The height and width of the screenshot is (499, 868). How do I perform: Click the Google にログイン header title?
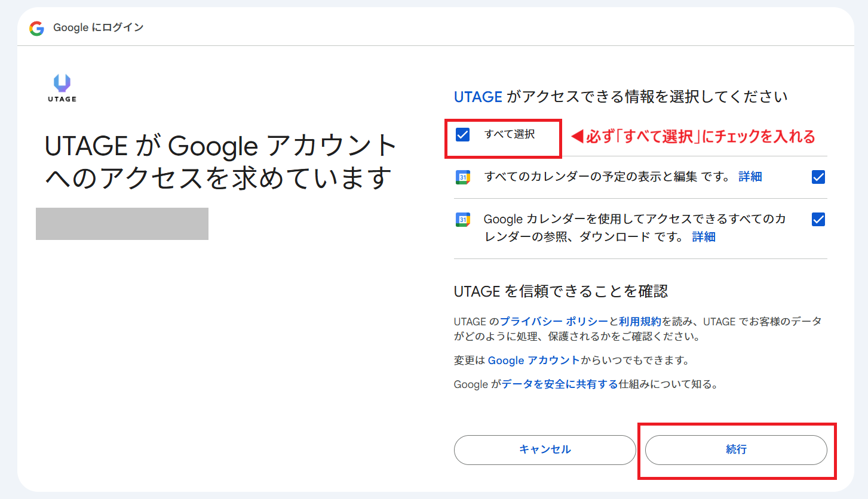point(98,28)
